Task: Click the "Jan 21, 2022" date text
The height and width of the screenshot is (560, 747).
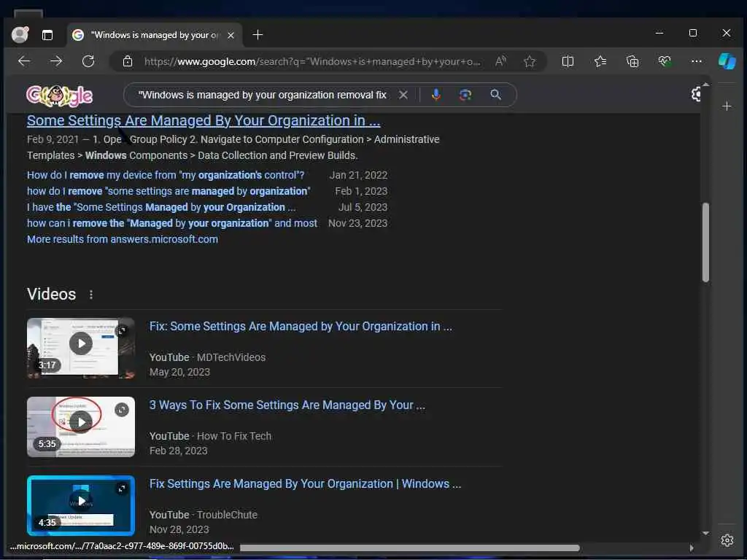Action: pos(357,175)
